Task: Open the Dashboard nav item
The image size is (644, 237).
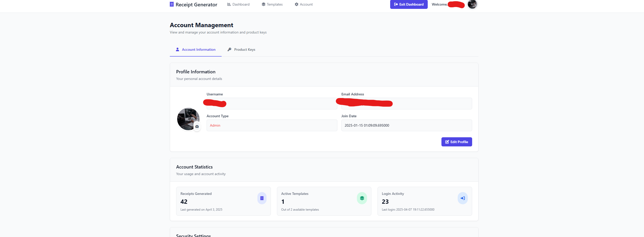Action: [238, 4]
